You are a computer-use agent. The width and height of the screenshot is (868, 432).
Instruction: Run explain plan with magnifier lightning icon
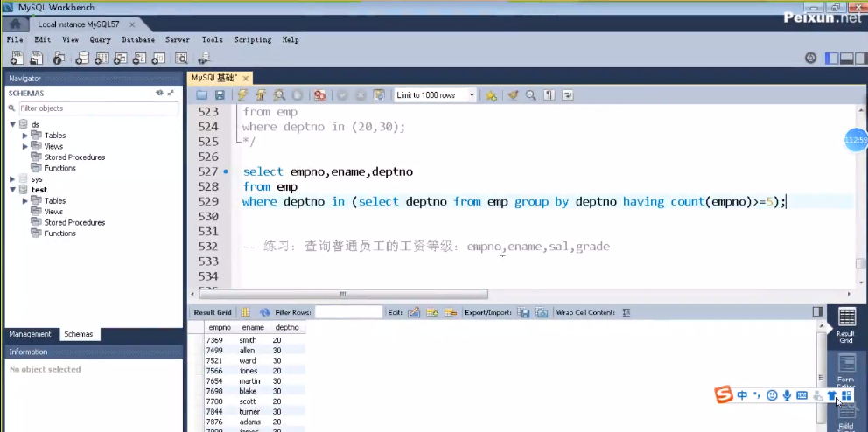279,95
